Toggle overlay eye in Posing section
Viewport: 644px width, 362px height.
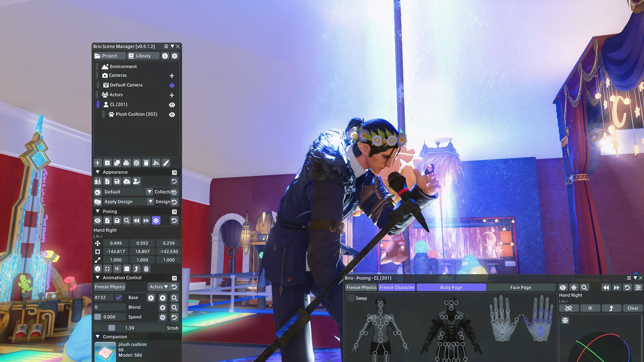(x=98, y=221)
